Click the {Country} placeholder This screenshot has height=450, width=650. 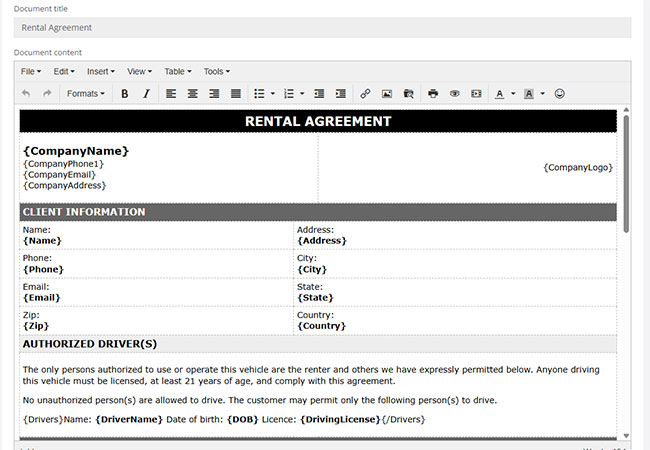pos(321,326)
